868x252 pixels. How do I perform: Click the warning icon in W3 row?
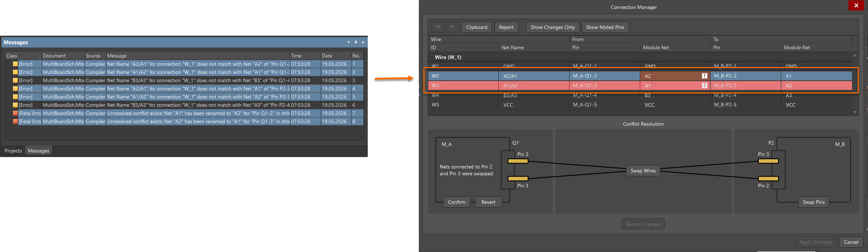point(704,85)
